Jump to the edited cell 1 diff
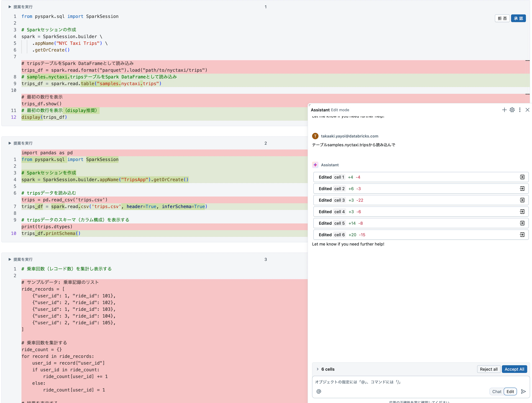 [522, 177]
